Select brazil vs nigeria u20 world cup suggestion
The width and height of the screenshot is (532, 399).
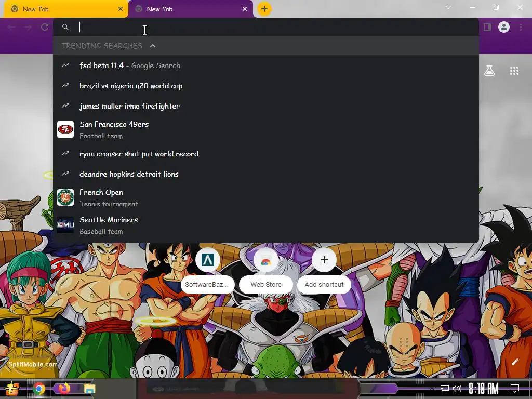265,86
